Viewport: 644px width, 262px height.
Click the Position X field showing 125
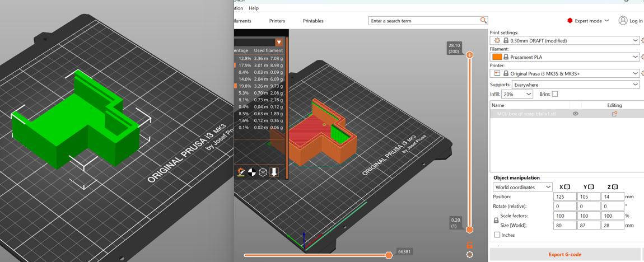564,196
